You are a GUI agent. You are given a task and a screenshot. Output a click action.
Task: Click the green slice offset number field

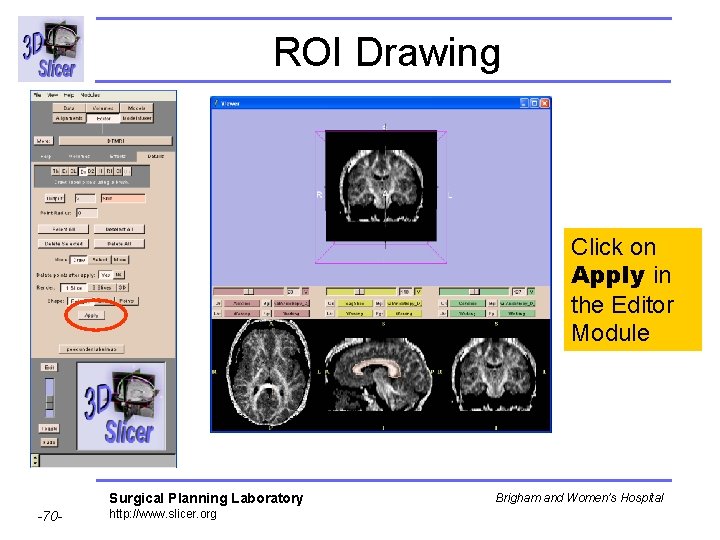click(x=518, y=292)
